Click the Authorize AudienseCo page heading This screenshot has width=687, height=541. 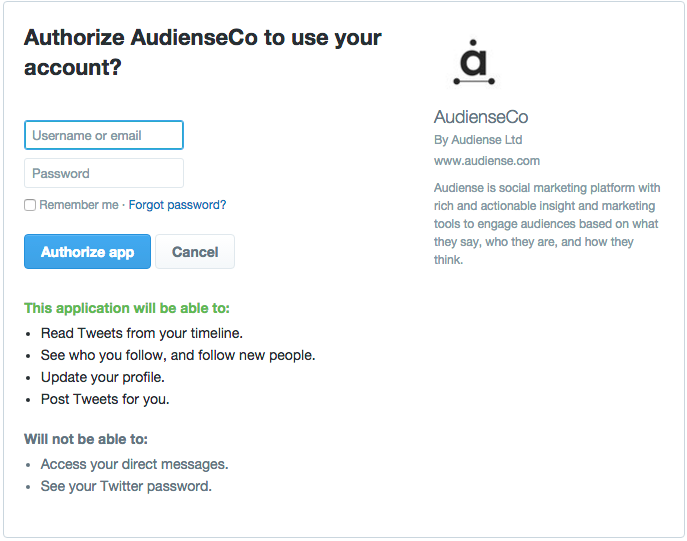coord(202,52)
